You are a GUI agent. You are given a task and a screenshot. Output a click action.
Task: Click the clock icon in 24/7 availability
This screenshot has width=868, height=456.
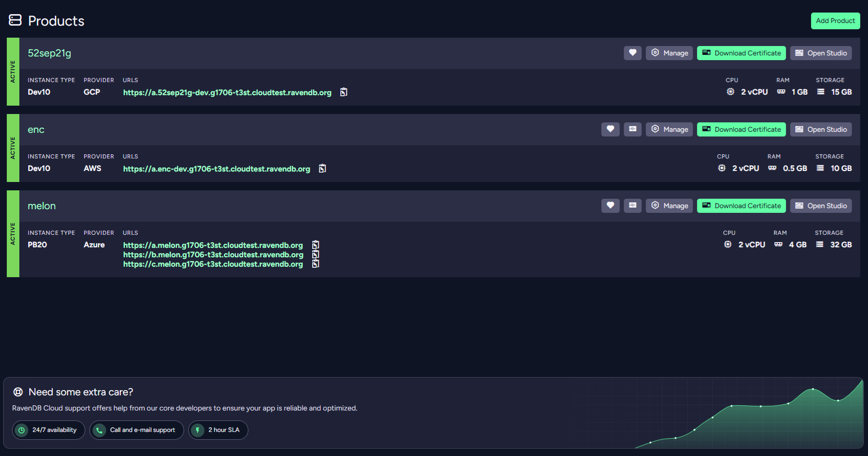point(21,430)
